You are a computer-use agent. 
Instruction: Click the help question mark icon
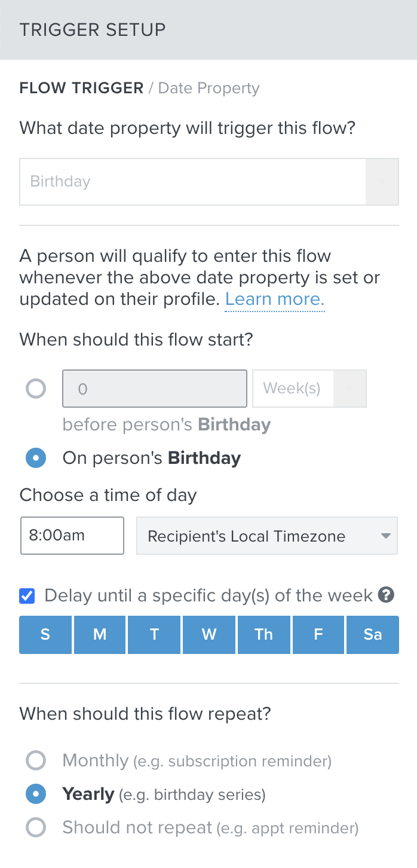[x=387, y=595]
